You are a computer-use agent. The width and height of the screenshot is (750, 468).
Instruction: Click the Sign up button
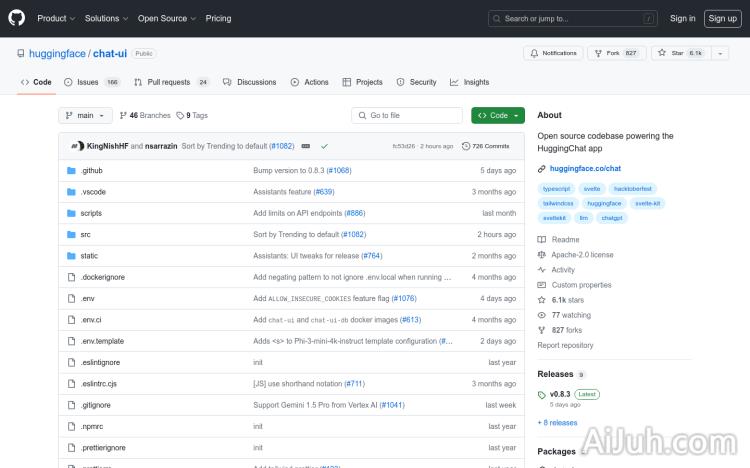coord(720,18)
